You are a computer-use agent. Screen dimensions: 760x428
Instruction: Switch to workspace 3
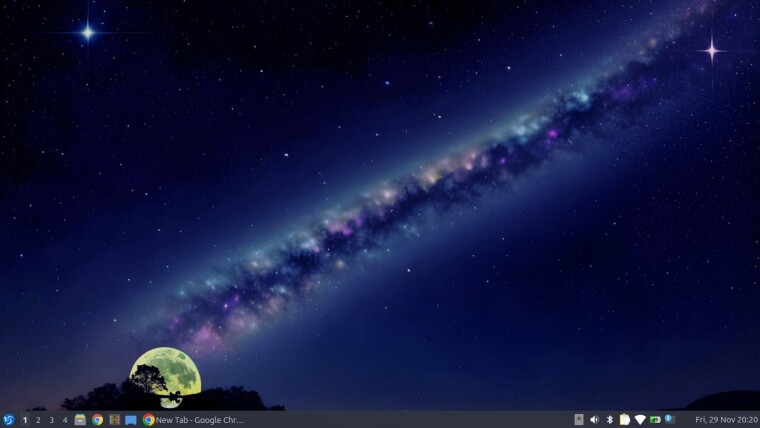click(x=51, y=420)
